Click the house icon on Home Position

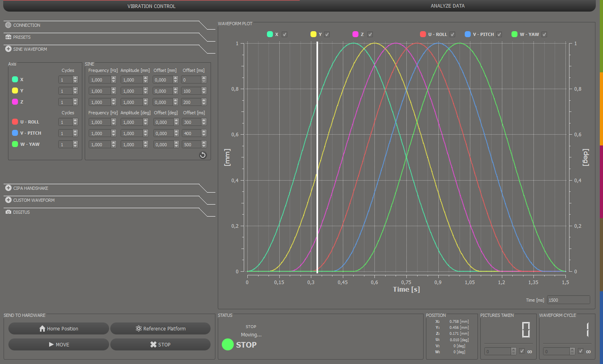(x=42, y=328)
